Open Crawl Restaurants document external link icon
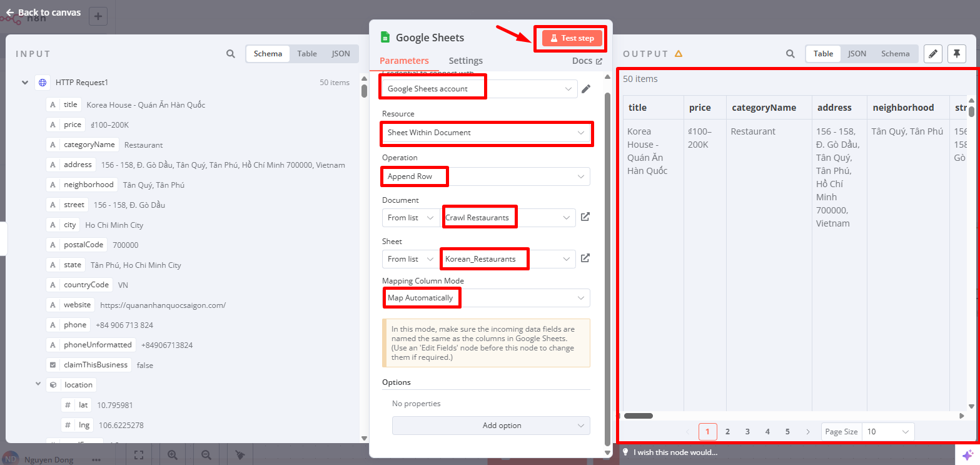 pyautogui.click(x=585, y=217)
